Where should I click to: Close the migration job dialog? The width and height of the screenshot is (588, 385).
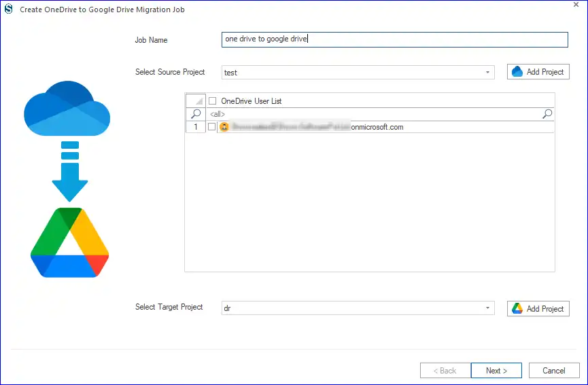coord(576,5)
